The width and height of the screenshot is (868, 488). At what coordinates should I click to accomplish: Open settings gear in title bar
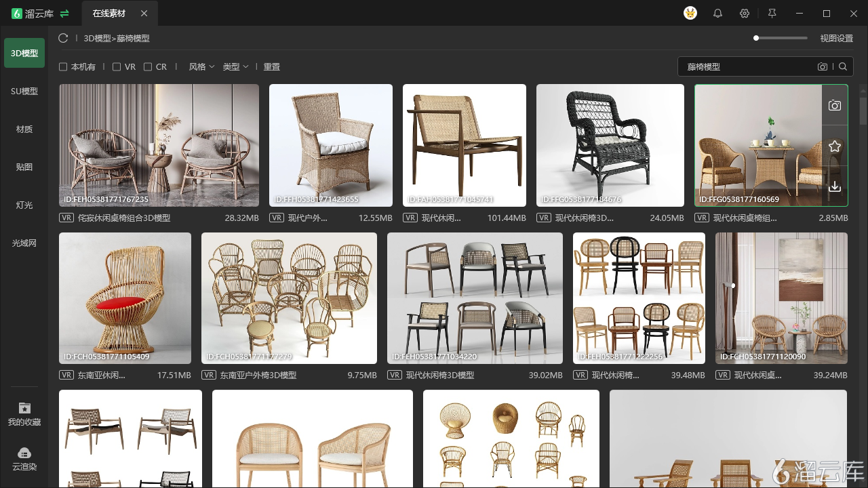coord(745,14)
